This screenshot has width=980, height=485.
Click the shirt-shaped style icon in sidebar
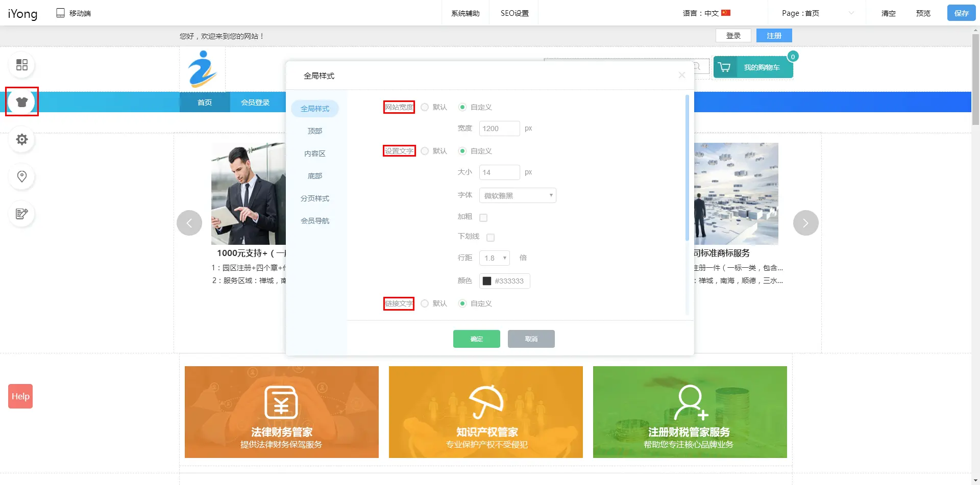22,102
